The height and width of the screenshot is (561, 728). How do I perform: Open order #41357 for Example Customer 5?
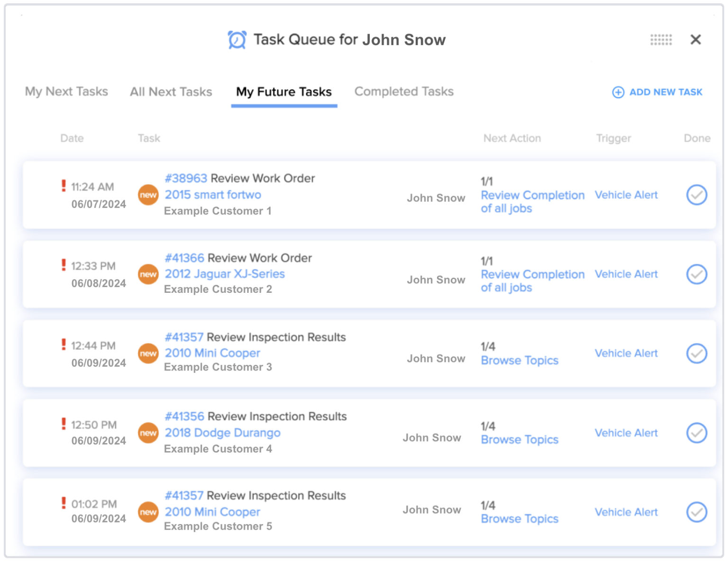184,495
